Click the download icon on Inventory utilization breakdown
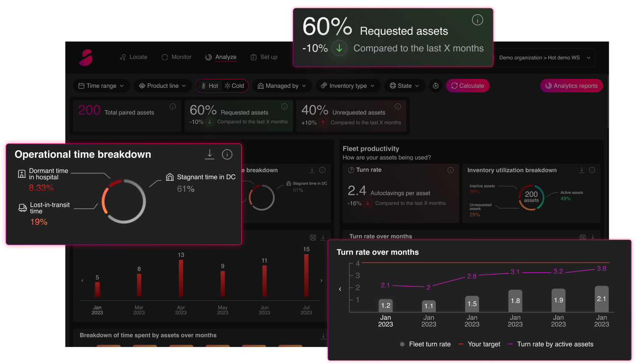 point(581,170)
